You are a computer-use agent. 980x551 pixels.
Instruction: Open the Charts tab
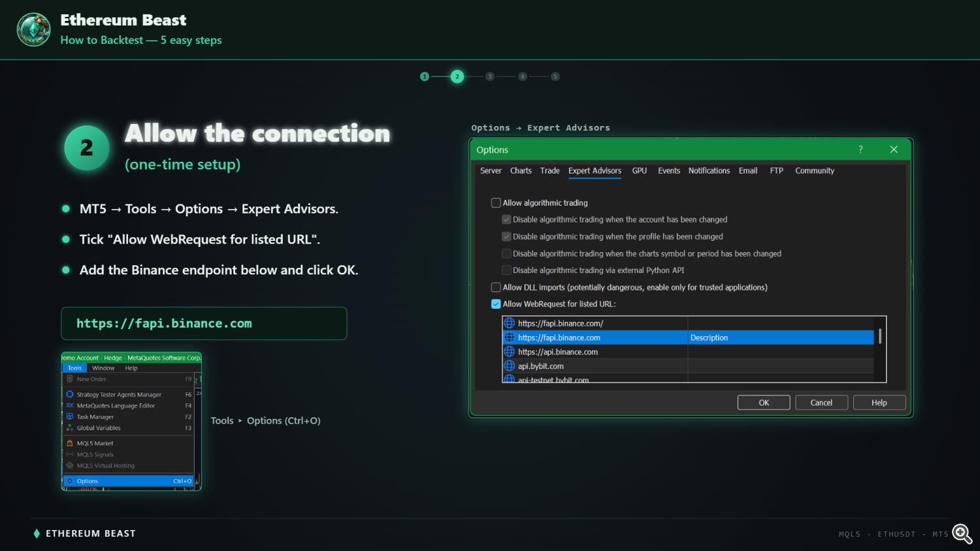(521, 171)
